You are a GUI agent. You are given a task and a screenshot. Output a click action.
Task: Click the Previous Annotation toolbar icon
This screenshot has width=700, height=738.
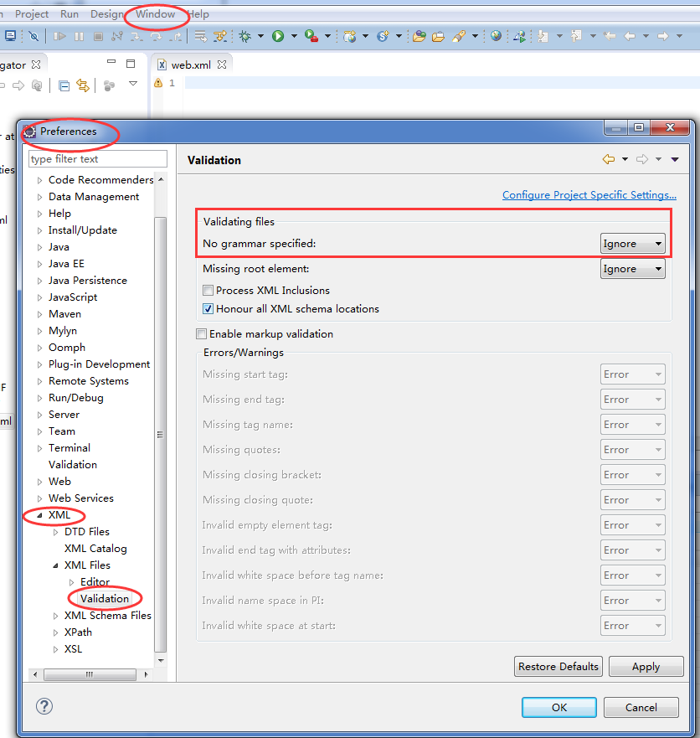pos(576,36)
